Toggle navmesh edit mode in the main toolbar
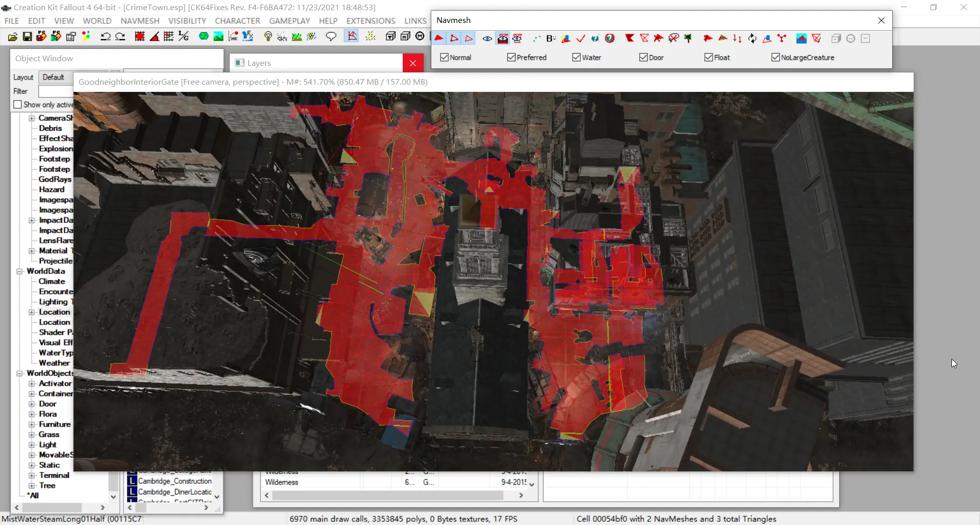 [352, 36]
